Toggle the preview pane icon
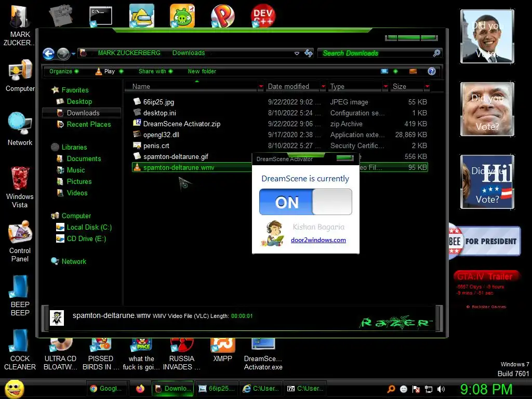The image size is (532, 399). pyautogui.click(x=413, y=71)
